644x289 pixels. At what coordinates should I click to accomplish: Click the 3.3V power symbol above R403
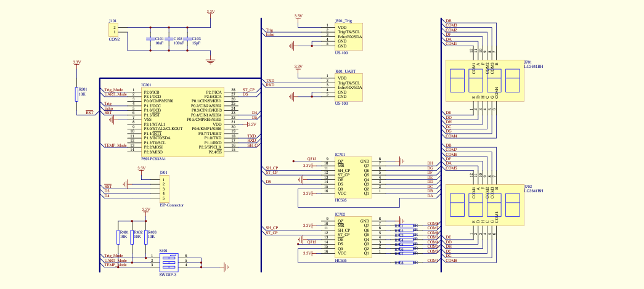[146, 210]
